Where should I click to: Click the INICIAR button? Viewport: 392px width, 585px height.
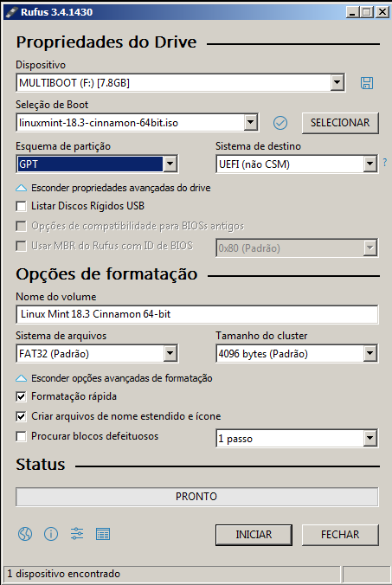click(x=254, y=535)
